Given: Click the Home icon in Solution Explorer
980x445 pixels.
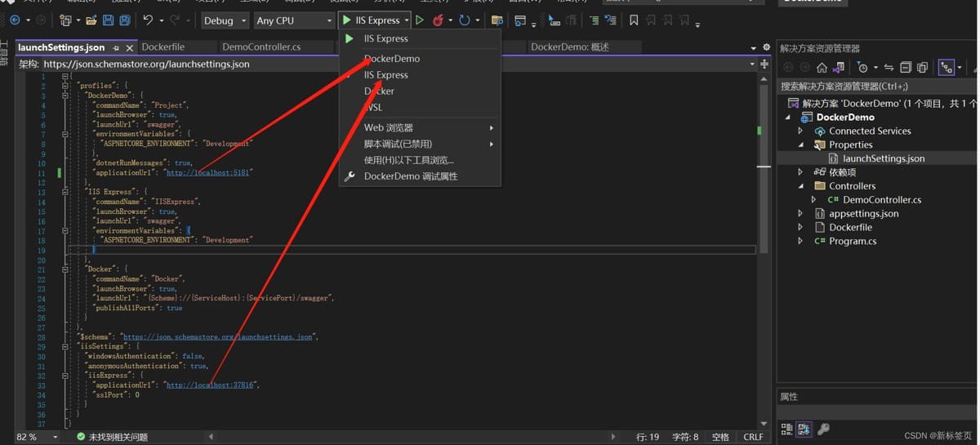Looking at the screenshot, I should 822,67.
